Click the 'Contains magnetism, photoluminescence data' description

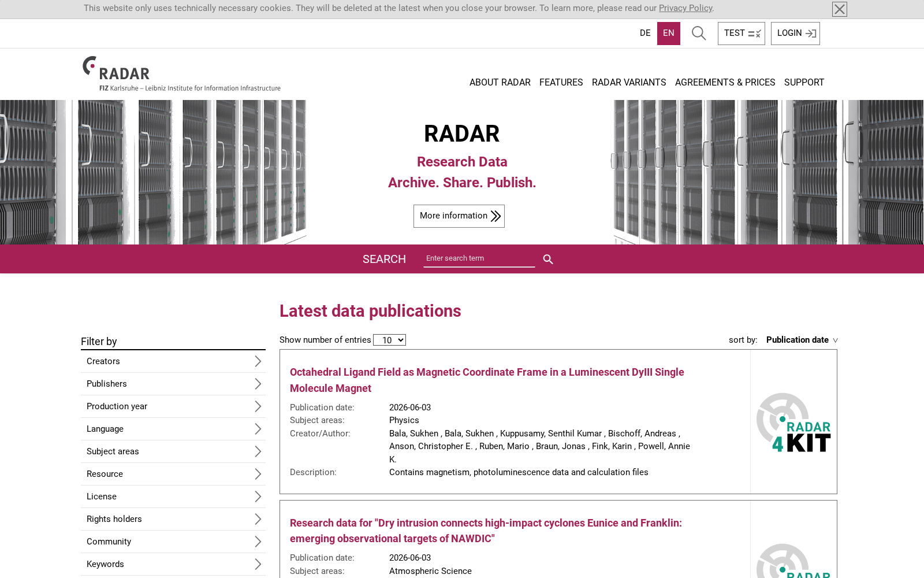click(x=519, y=472)
